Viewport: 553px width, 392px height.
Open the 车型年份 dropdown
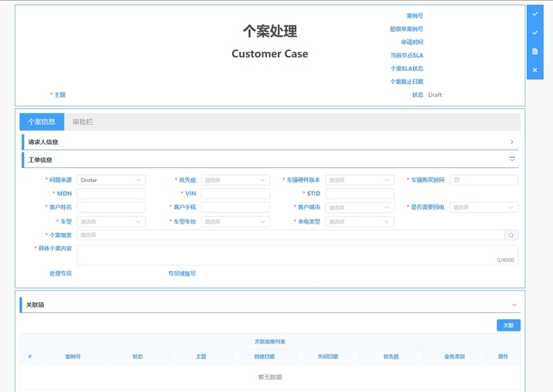click(235, 222)
